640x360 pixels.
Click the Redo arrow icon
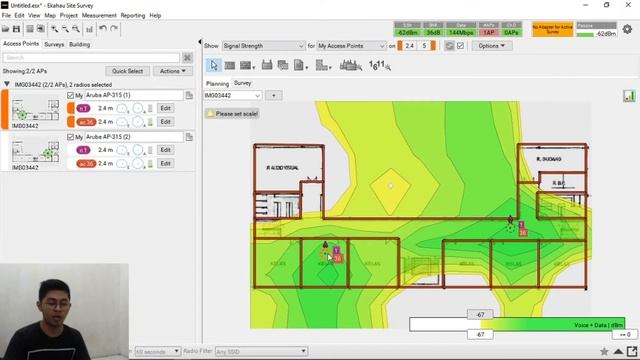point(114,29)
